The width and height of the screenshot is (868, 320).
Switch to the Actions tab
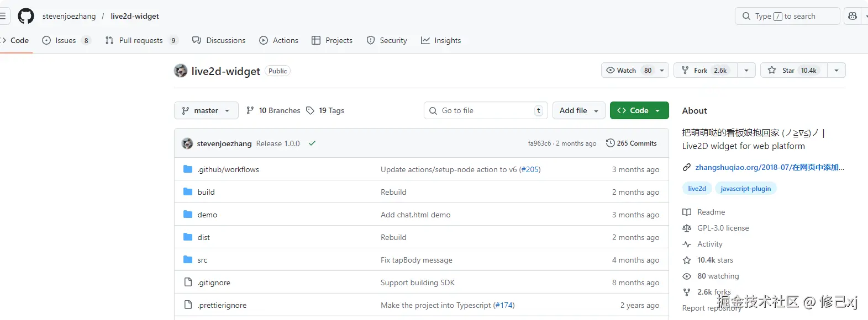click(x=279, y=40)
